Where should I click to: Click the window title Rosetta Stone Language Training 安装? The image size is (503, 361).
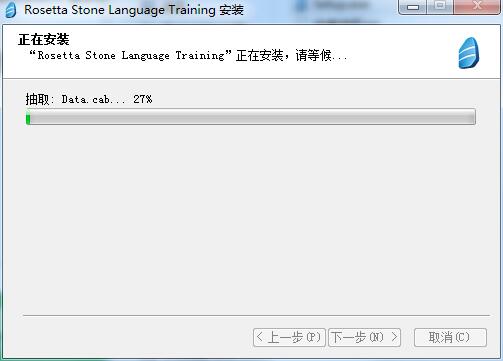134,10
